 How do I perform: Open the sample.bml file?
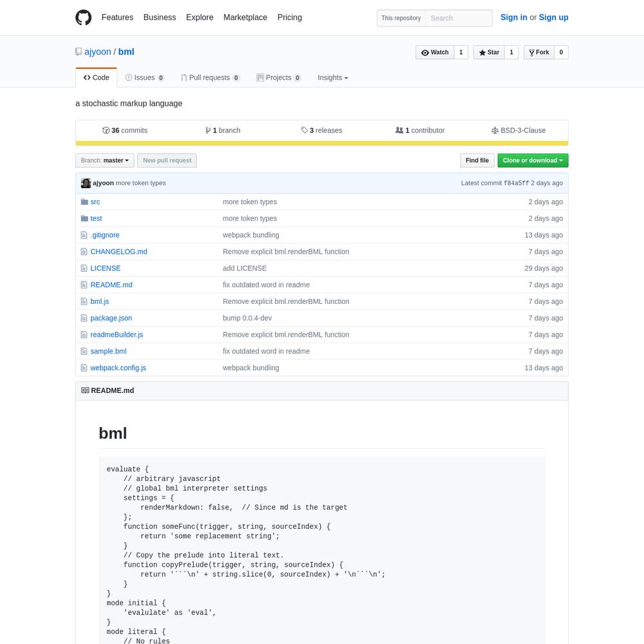(108, 351)
